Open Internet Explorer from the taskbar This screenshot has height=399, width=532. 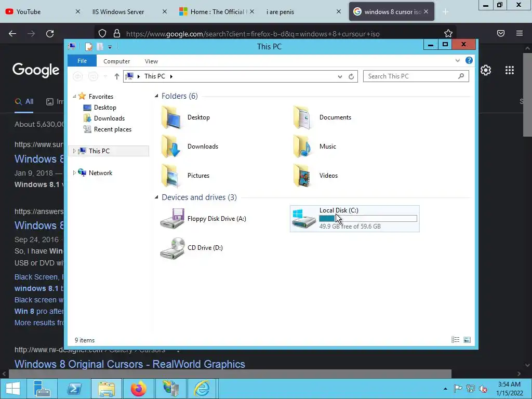202,389
